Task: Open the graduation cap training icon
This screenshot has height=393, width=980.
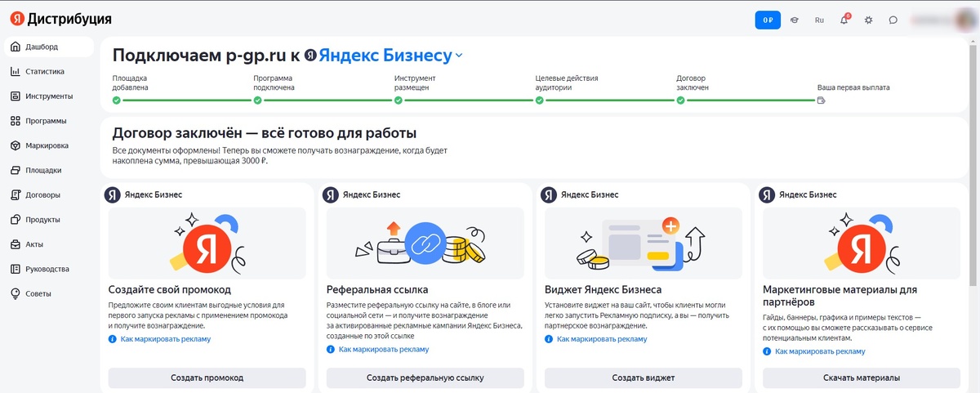Action: pyautogui.click(x=794, y=20)
